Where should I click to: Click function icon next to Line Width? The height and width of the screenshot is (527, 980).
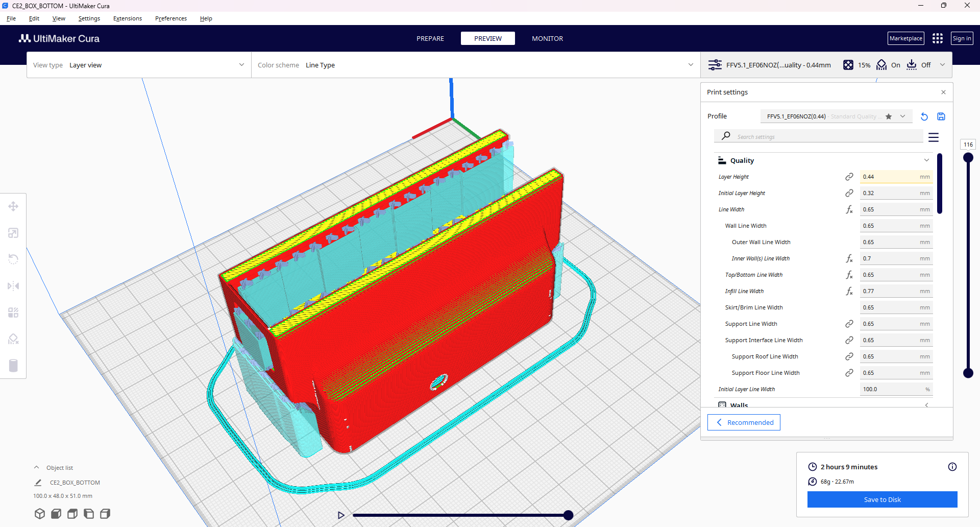click(849, 209)
